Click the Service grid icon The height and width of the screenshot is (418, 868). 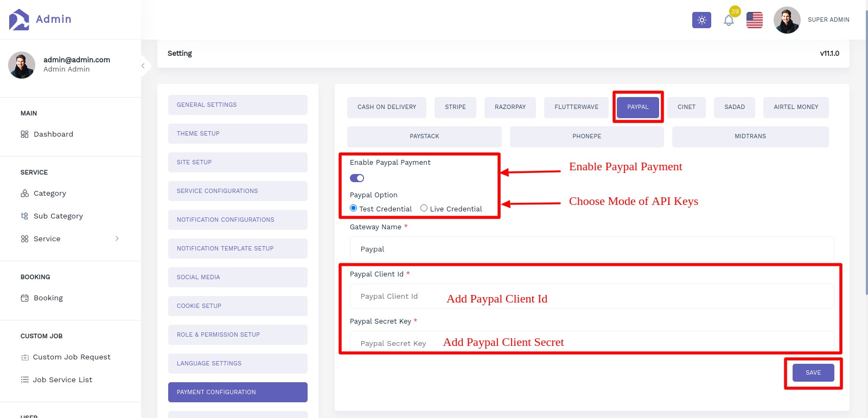24,239
